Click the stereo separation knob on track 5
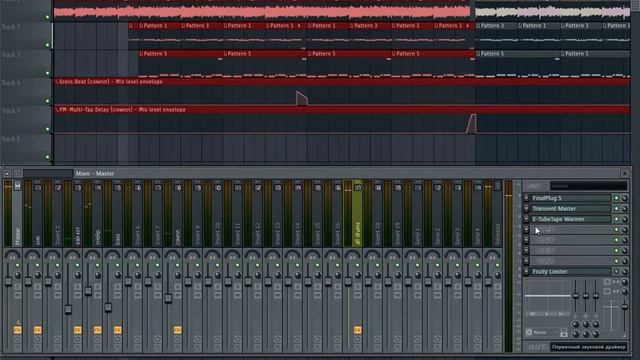 tap(118, 275)
